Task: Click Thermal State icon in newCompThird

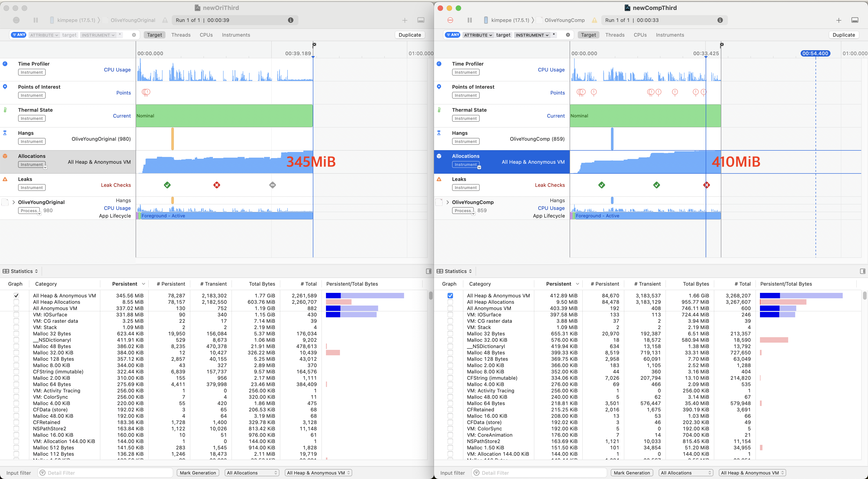Action: coord(439,110)
